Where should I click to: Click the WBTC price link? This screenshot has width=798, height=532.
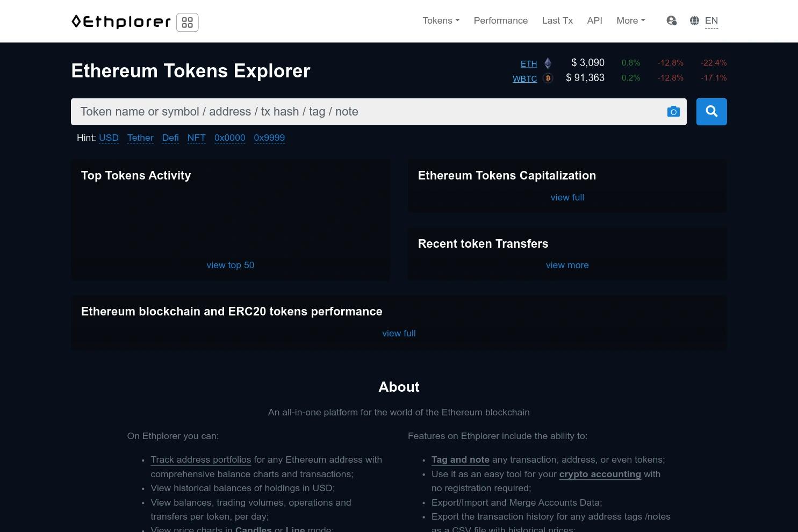525,79
